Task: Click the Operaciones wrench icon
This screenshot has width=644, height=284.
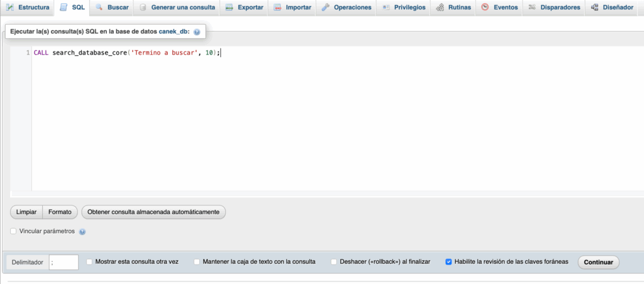Action: point(326,8)
